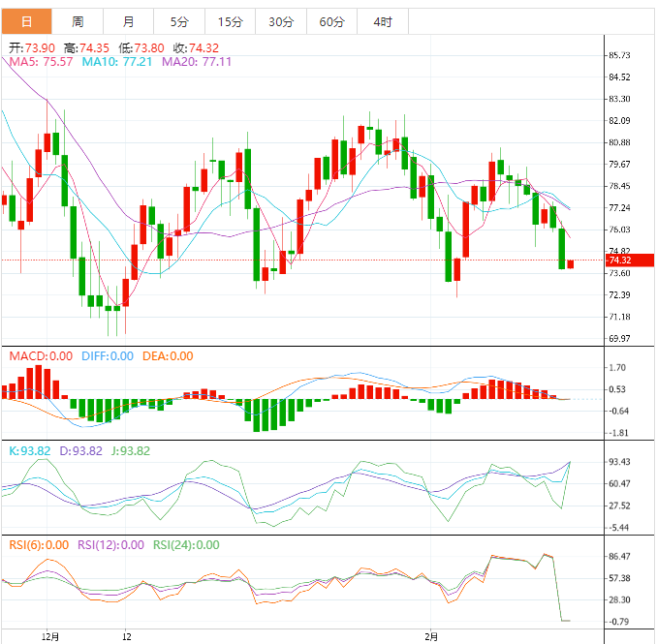
Task: Switch to the 日 daily chart tab
Action: click(26, 21)
